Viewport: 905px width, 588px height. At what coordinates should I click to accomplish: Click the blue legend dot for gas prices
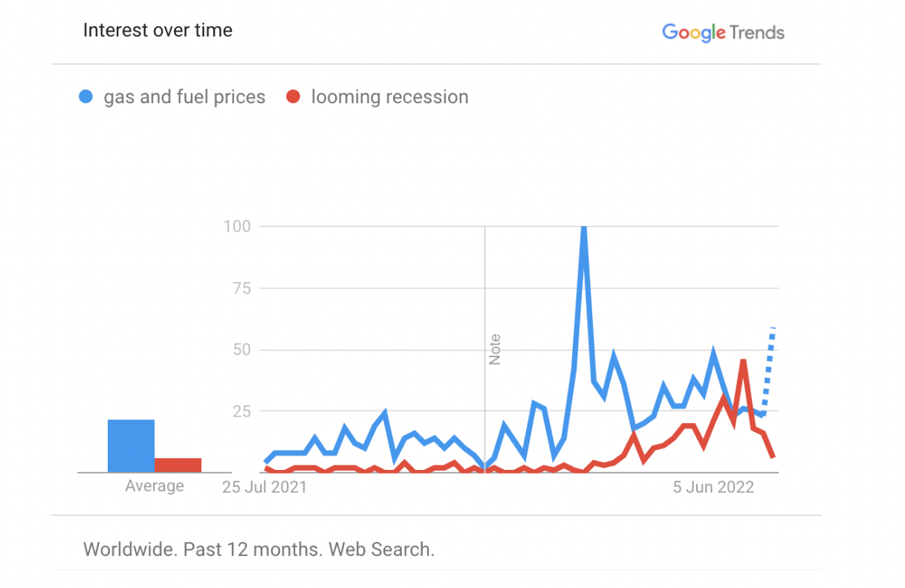click(86, 97)
